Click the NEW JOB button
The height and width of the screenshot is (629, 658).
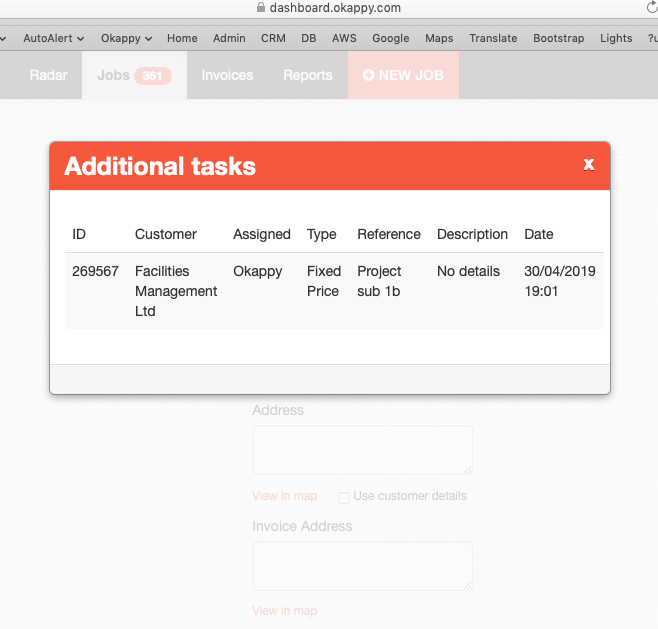pyautogui.click(x=403, y=75)
